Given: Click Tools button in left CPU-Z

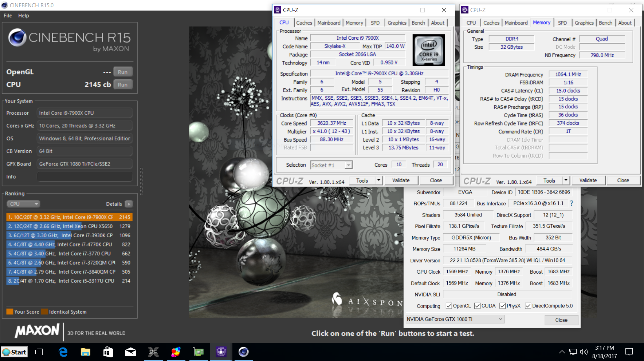Looking at the screenshot, I should (x=362, y=180).
